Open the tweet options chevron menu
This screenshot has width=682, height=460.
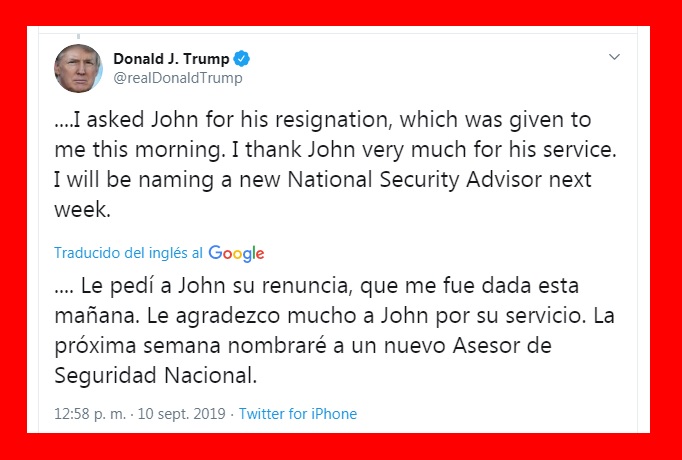pyautogui.click(x=614, y=58)
